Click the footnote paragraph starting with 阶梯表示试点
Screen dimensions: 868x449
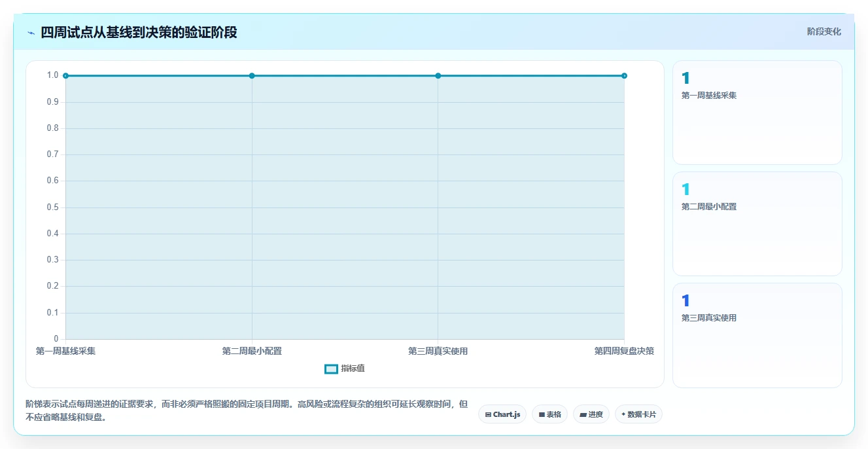point(247,411)
